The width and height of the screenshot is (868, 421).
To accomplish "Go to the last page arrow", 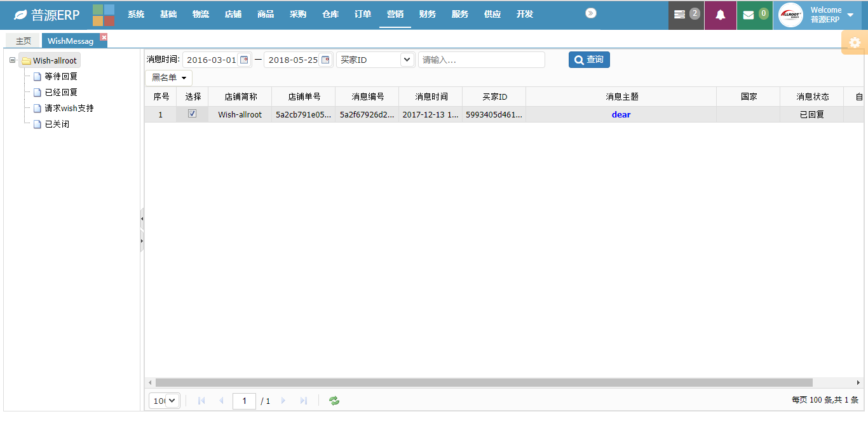I will (304, 401).
